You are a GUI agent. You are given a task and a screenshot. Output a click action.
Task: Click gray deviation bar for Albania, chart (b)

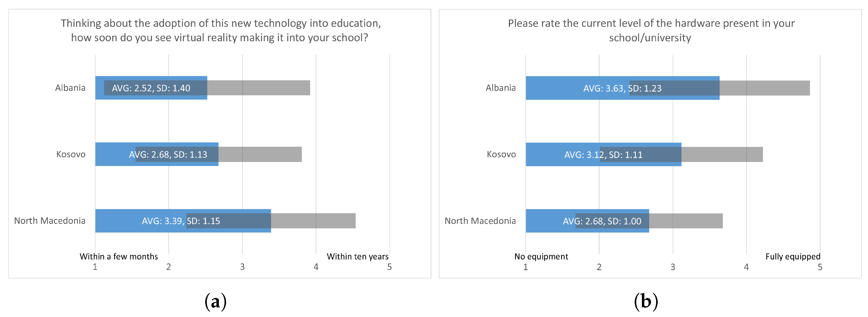765,88
